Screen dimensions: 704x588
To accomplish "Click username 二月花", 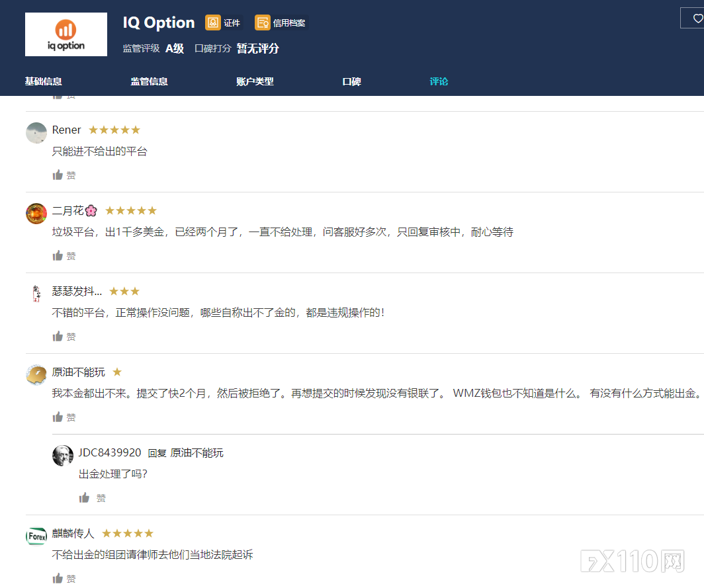I will 75,210.
